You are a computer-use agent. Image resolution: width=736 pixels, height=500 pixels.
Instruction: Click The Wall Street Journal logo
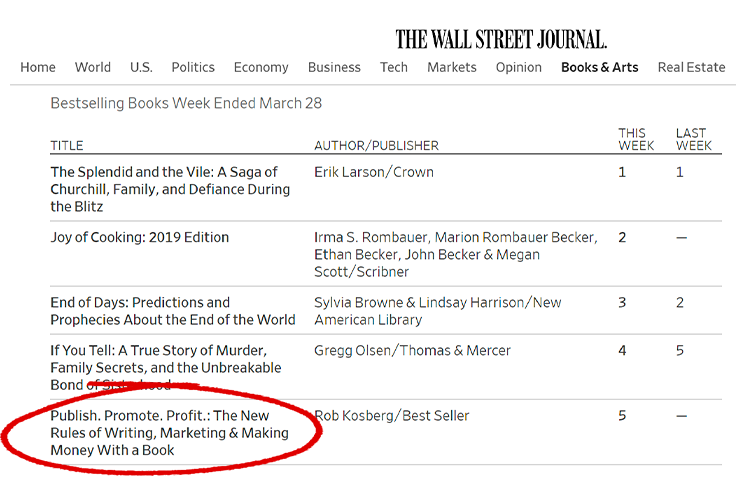pyautogui.click(x=501, y=39)
